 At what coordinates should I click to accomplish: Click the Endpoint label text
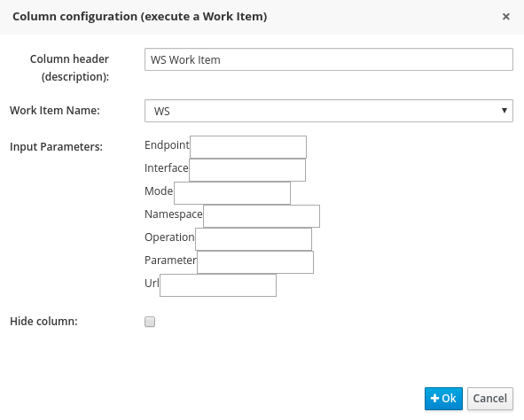coord(167,145)
